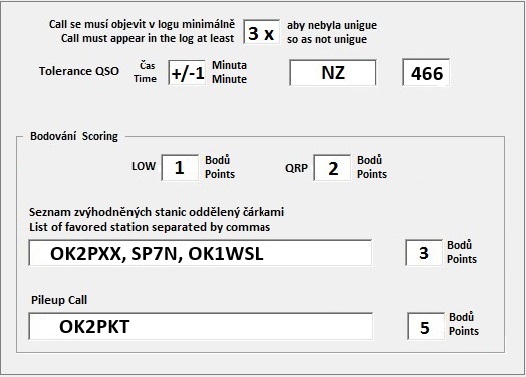Click 'Call se musí objevit v logu minimálně' text

coord(142,24)
